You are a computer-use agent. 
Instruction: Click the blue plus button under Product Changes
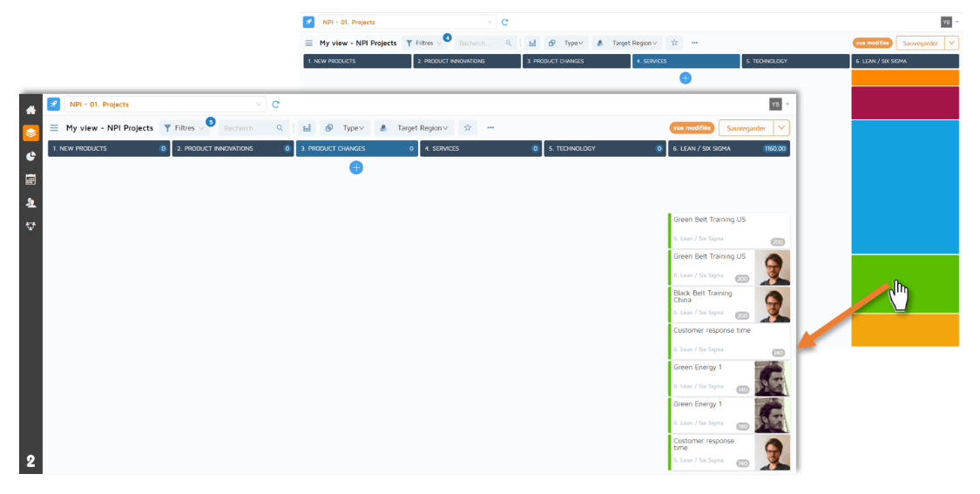click(x=356, y=167)
